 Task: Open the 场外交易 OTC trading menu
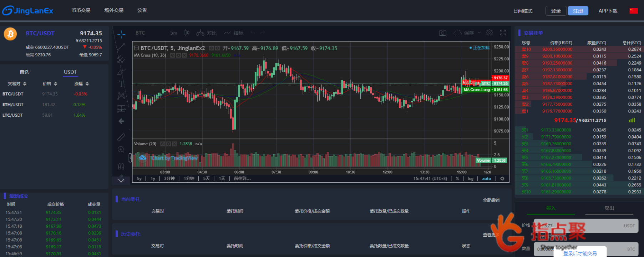click(x=114, y=10)
